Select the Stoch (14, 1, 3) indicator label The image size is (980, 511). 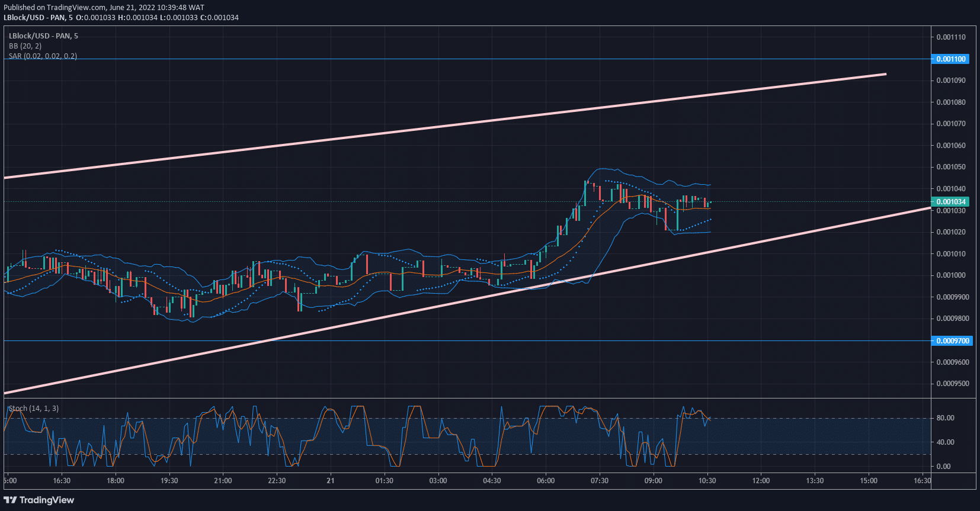[x=34, y=409]
